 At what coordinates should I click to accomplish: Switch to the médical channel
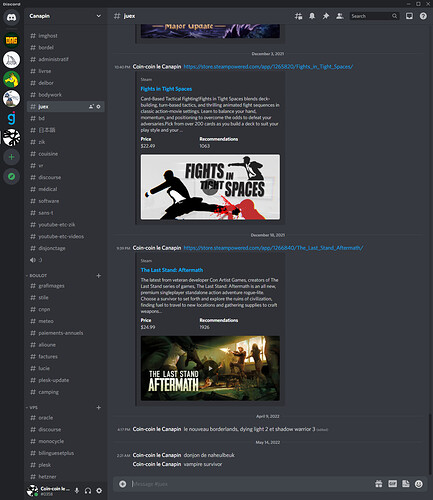pyautogui.click(x=65, y=189)
